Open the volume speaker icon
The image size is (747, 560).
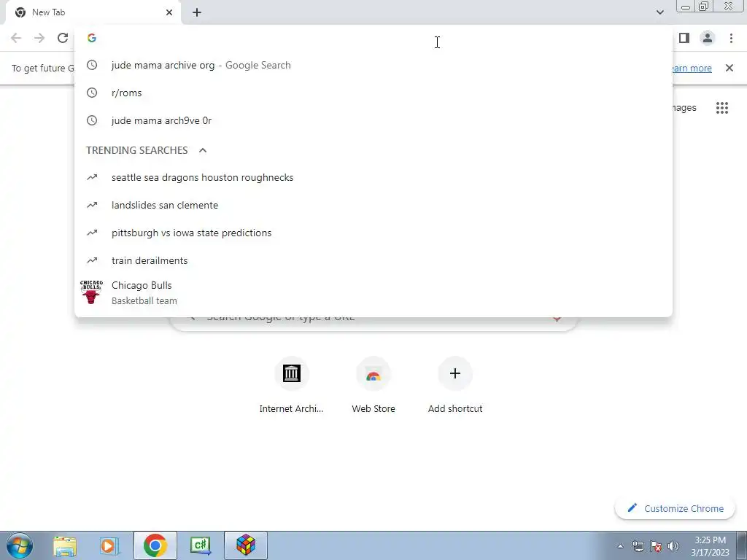(x=673, y=546)
